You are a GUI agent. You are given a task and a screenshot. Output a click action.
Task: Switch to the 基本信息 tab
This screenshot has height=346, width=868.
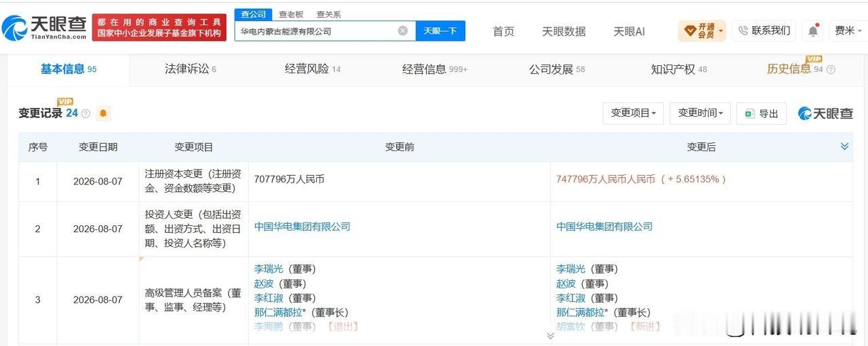[x=68, y=69]
